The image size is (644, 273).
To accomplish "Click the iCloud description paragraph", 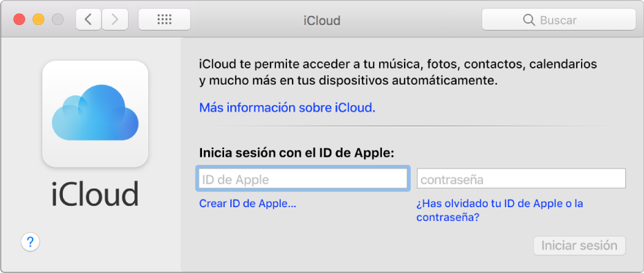I will coord(398,72).
